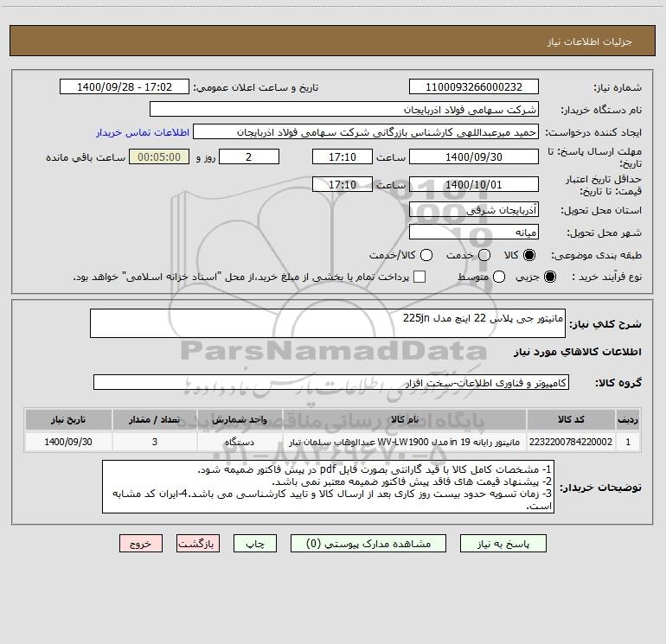Click the price validity time 17:10 field

343,184
